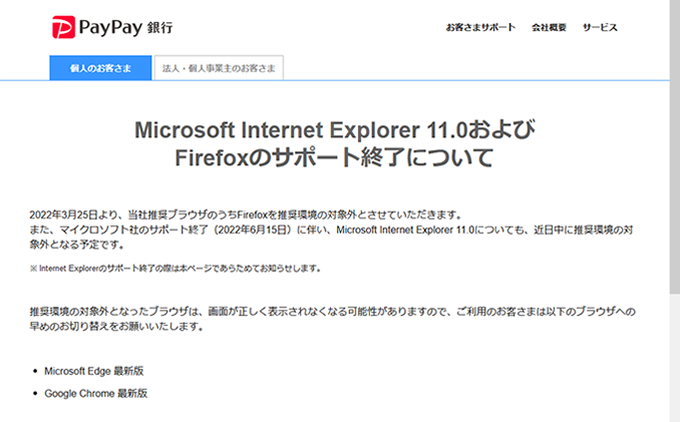
Task: Select the 個人のお客さま tab
Action: (101, 68)
